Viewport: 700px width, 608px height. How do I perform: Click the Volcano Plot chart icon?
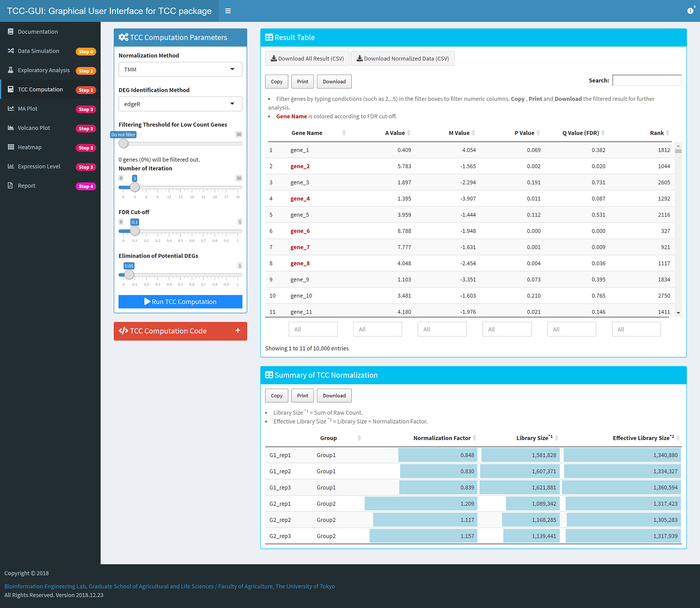point(10,128)
